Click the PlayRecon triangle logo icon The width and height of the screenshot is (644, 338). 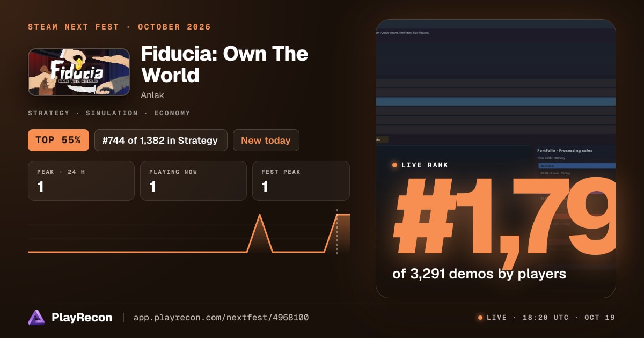[36, 318]
